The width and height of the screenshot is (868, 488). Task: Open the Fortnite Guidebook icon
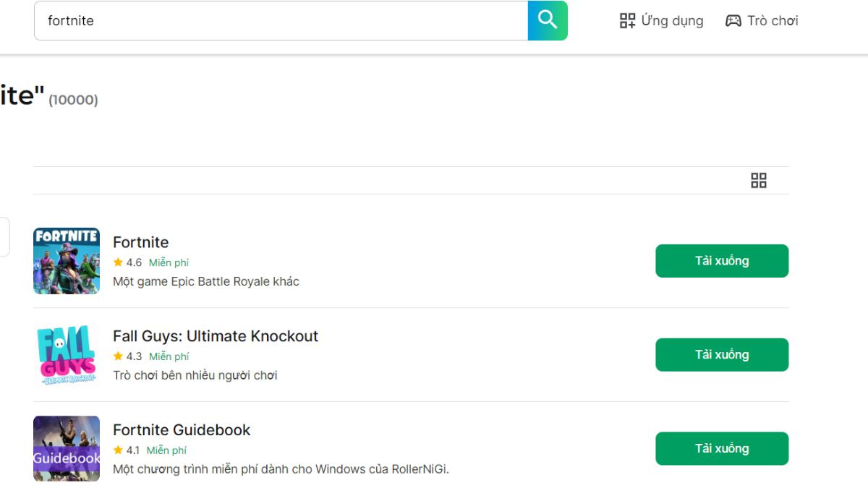[x=66, y=448]
